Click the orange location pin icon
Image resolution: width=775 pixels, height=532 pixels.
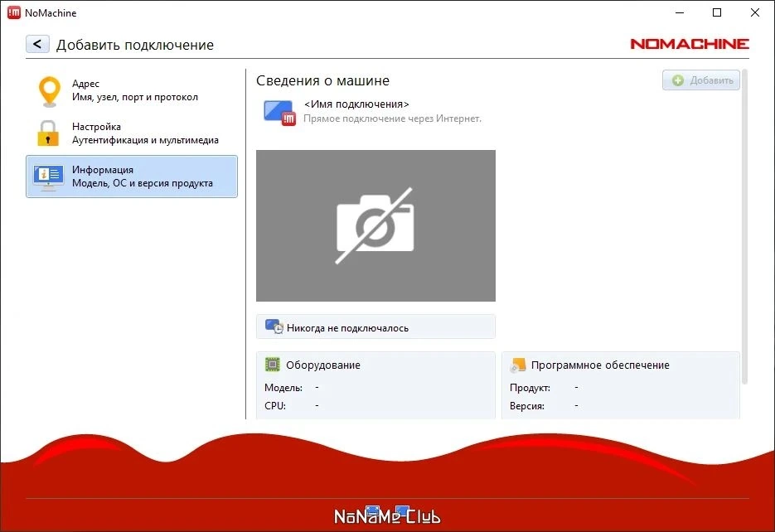pos(50,91)
